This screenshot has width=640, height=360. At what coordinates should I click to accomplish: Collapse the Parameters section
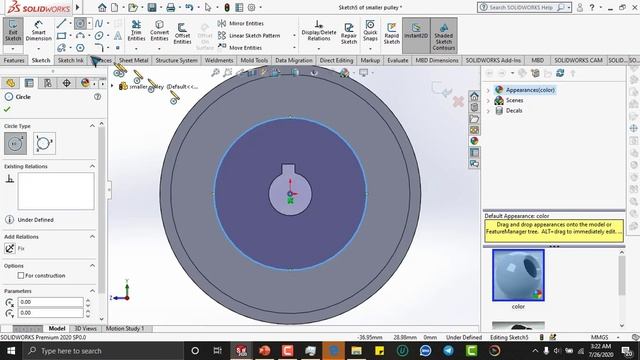[x=92, y=291]
